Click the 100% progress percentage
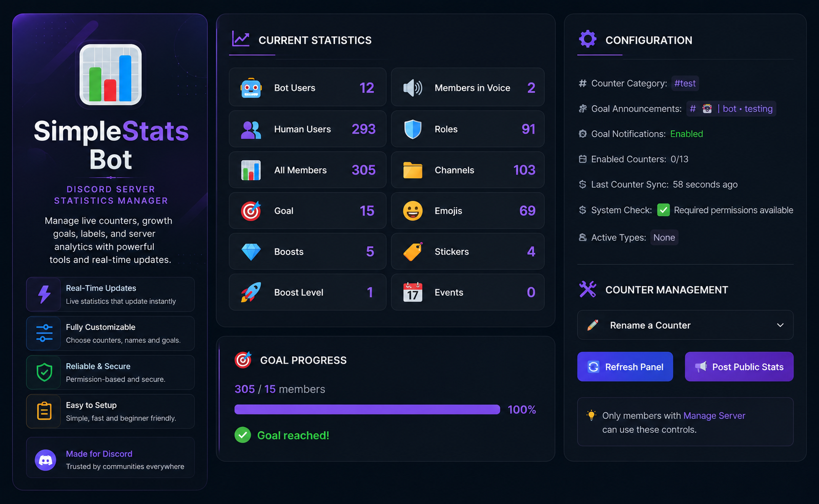Viewport: 819px width, 504px height. coord(522,410)
